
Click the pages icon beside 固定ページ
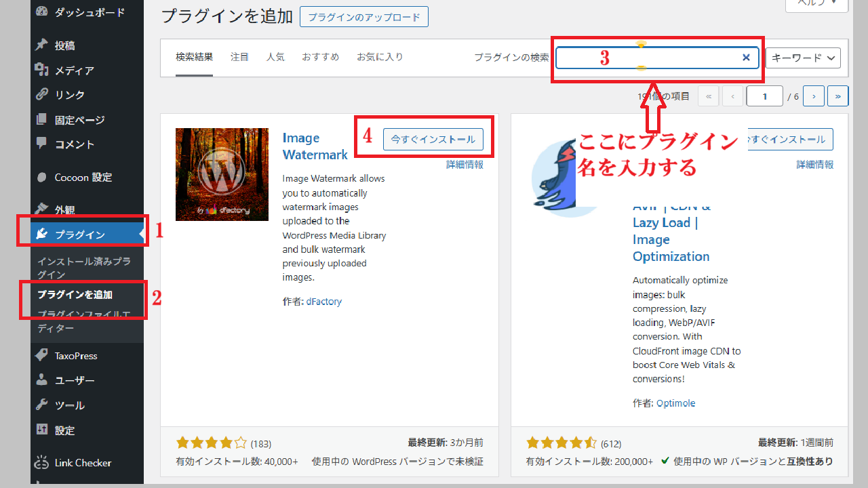point(42,120)
